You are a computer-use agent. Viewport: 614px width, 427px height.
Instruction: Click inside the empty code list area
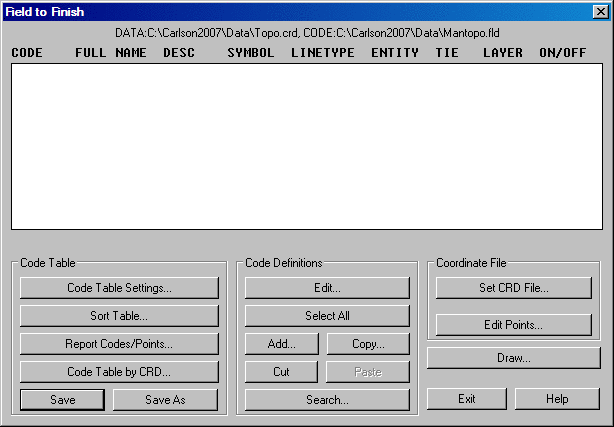[306, 146]
